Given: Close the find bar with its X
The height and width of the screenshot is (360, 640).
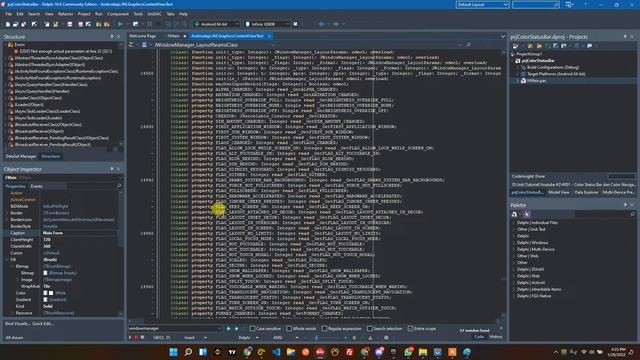Looking at the screenshot, I should click(501, 328).
